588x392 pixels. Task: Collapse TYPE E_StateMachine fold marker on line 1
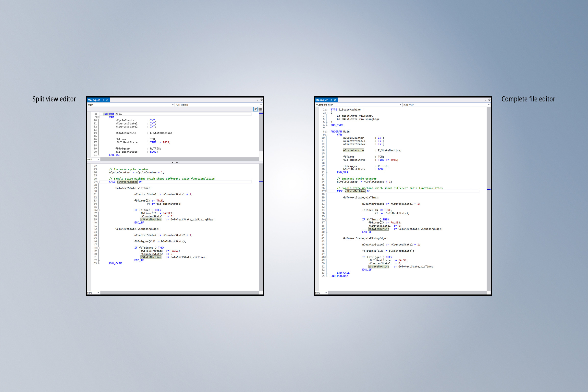pyautogui.click(x=326, y=110)
